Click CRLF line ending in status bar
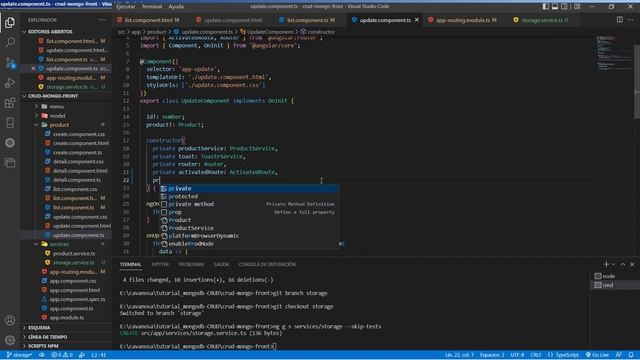Viewport: 640px width, 360px height. pos(536,355)
